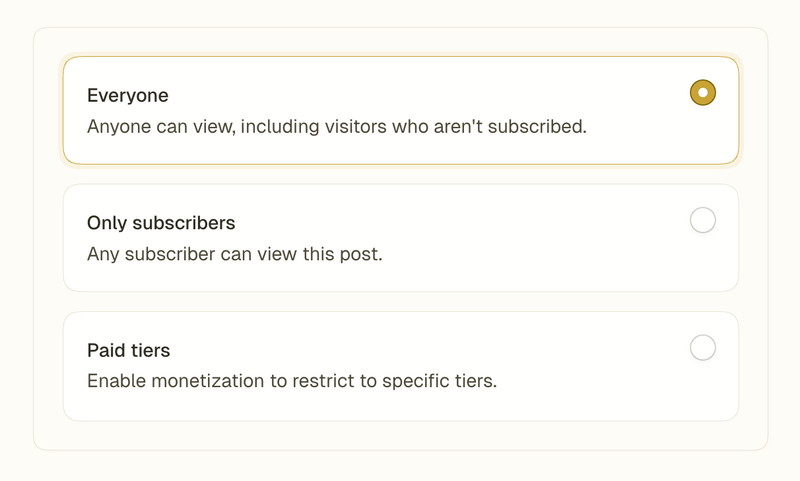
Task: Click 'Any subscriber can view this post' text
Action: pyautogui.click(x=234, y=254)
